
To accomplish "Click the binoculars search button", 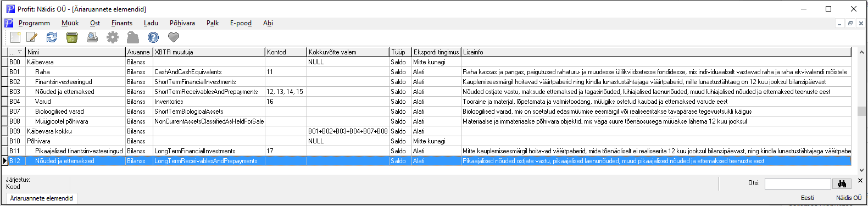I will click(x=842, y=183).
